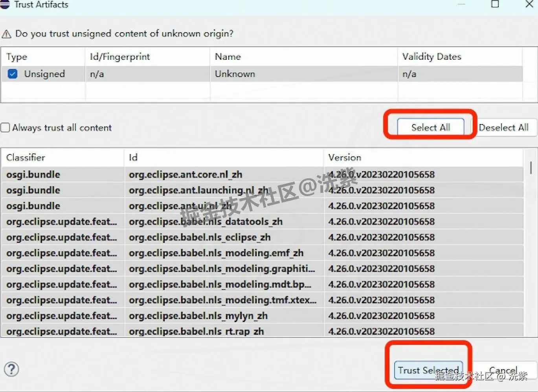Maximize the Trust Artifacts window
Viewport: 538px width, 392px height.
(x=495, y=4)
